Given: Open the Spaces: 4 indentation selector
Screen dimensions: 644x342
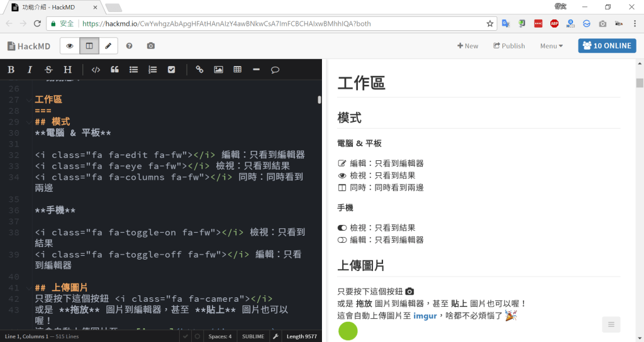Looking at the screenshot, I should [x=220, y=336].
